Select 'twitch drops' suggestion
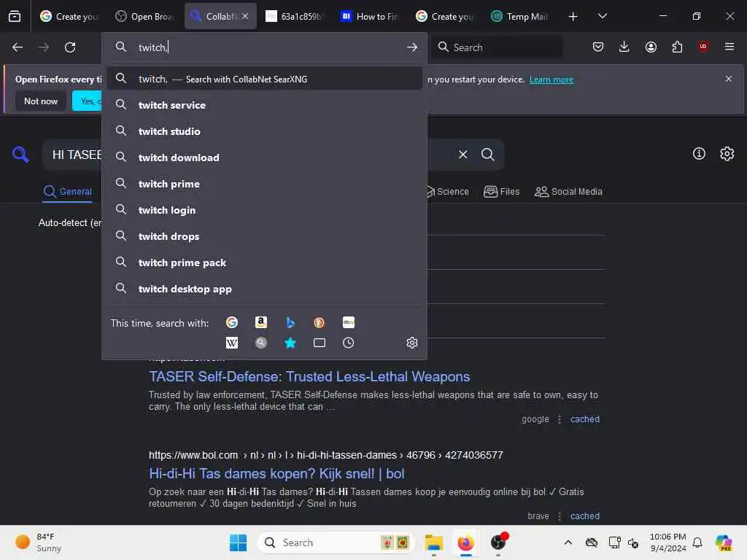The image size is (747, 560). (x=264, y=236)
